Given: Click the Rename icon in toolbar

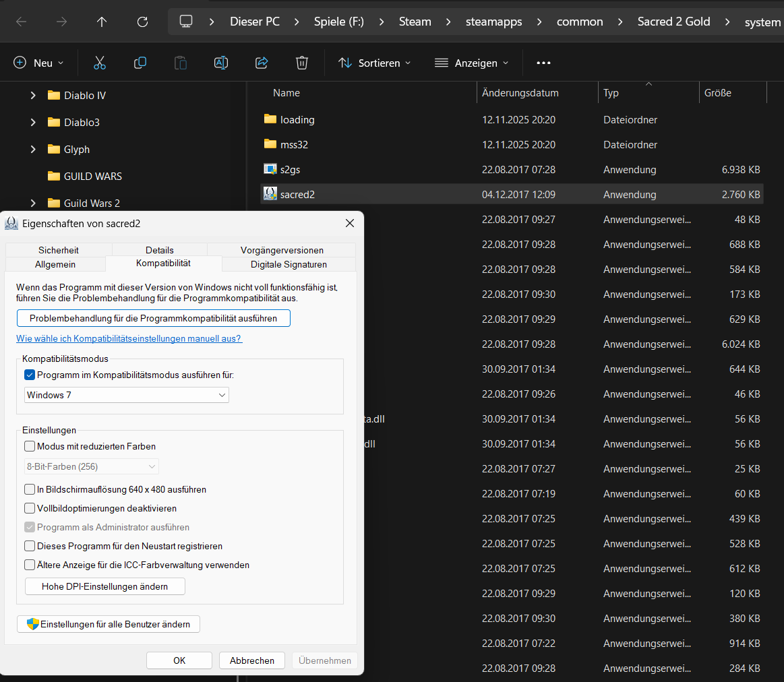Looking at the screenshot, I should pyautogui.click(x=221, y=63).
